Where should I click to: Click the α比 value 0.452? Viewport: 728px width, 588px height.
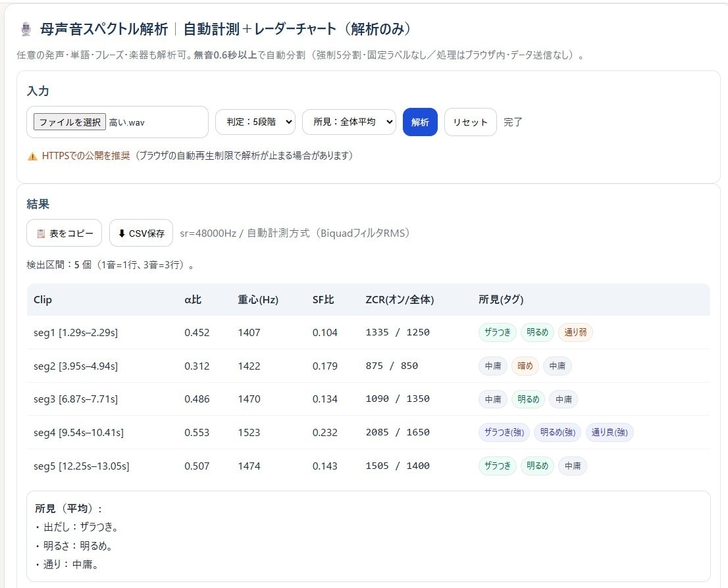tap(197, 333)
